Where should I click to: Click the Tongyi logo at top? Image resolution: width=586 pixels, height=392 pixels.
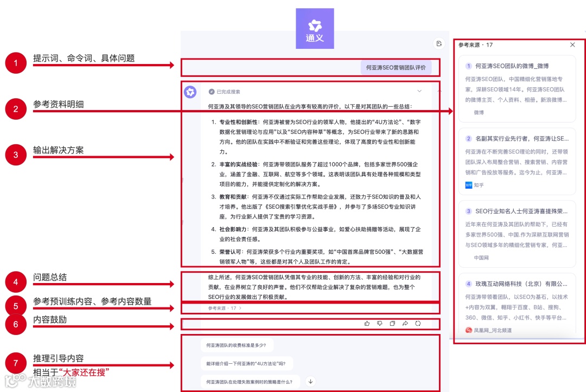pos(315,28)
